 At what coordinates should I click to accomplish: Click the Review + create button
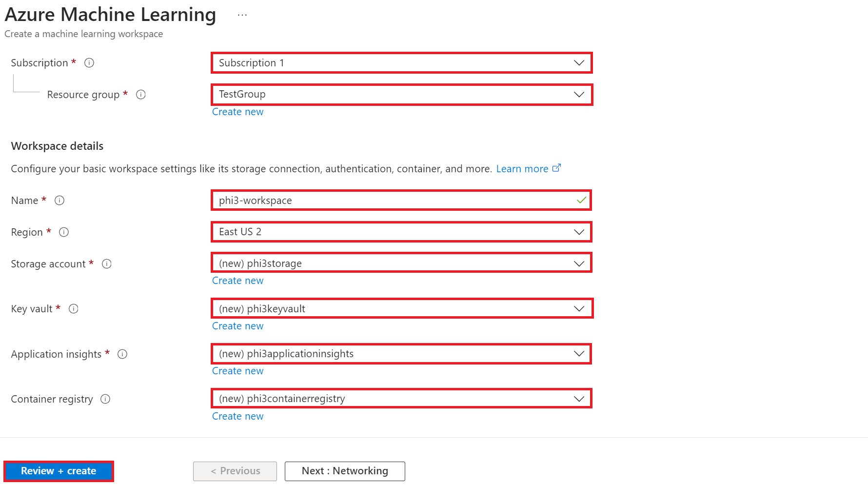pyautogui.click(x=59, y=471)
